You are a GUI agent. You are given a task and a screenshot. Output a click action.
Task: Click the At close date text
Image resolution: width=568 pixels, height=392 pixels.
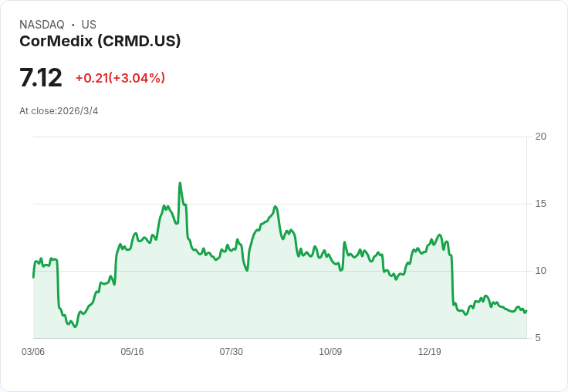(59, 111)
